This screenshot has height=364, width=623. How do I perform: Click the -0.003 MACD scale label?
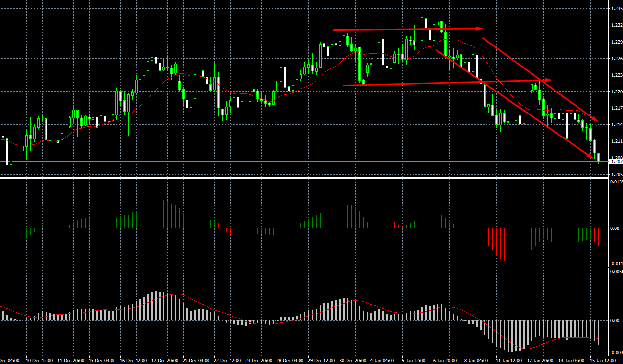616,353
